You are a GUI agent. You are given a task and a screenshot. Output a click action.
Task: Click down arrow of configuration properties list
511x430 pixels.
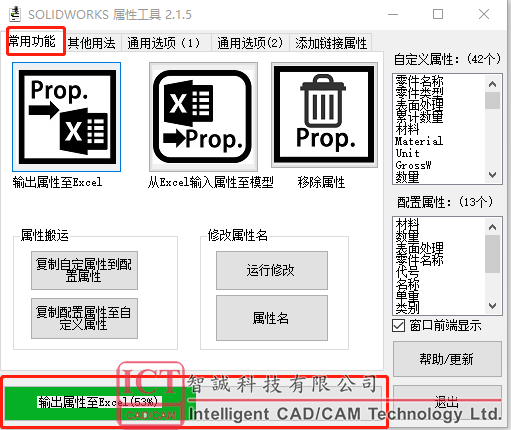click(x=493, y=305)
